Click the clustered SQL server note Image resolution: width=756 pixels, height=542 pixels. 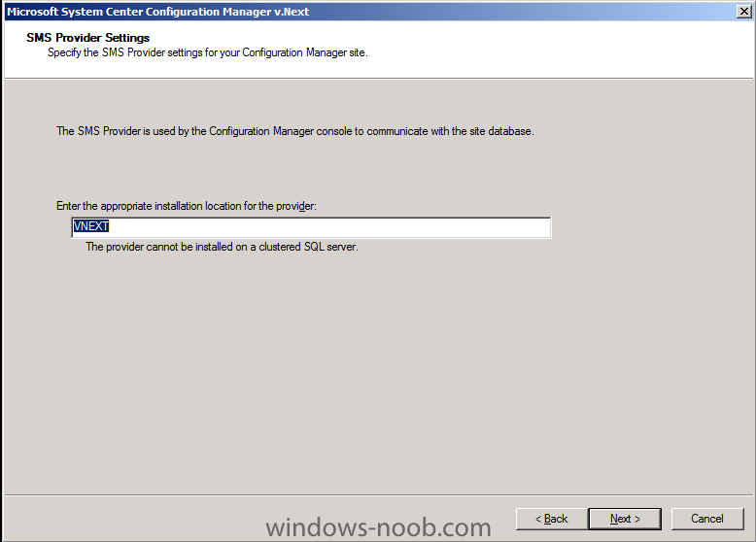[222, 247]
